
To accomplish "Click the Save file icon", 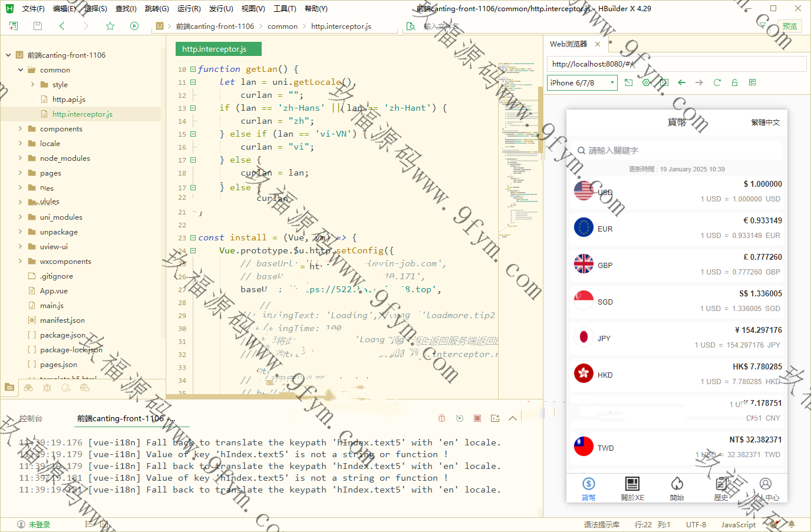I will [x=38, y=26].
